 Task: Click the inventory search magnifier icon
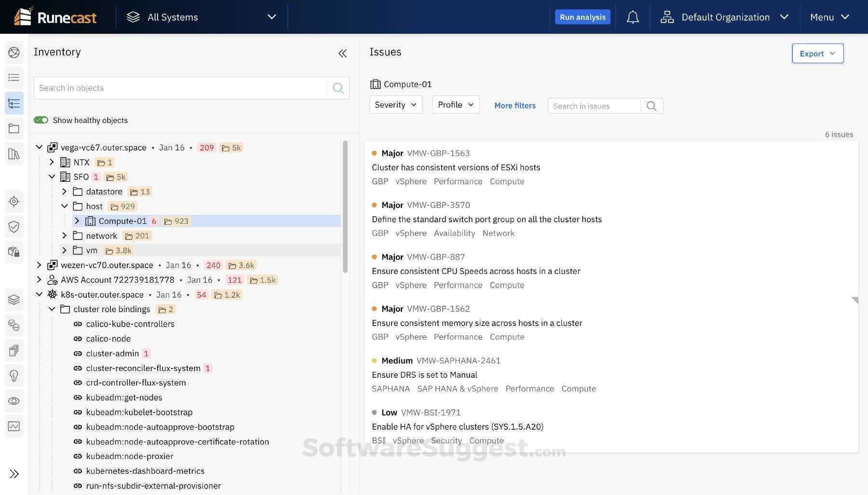point(338,88)
